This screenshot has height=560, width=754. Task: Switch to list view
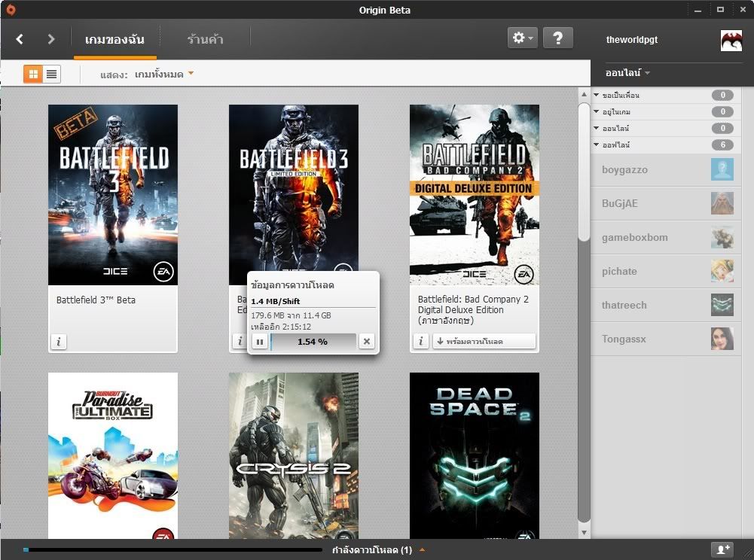coord(51,74)
